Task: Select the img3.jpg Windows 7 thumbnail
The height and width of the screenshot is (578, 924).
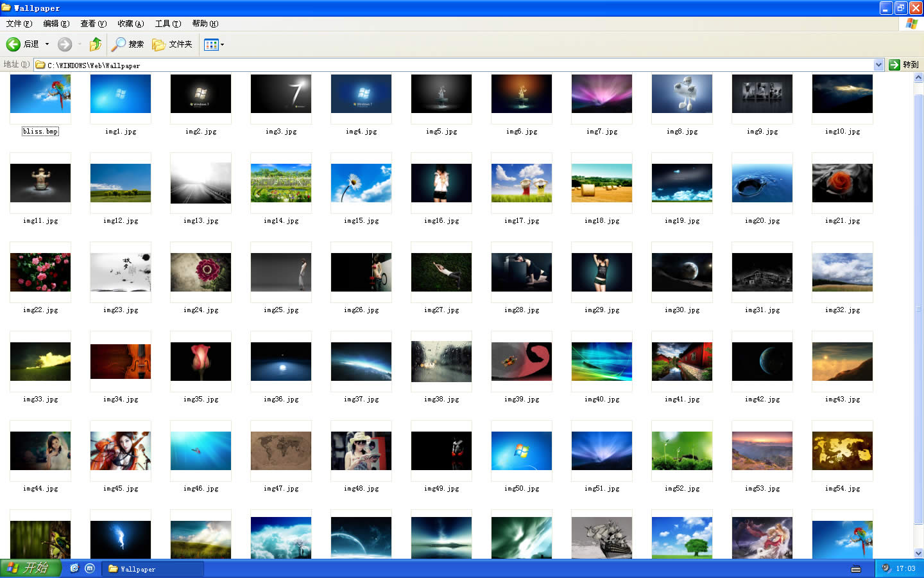Action: click(281, 94)
